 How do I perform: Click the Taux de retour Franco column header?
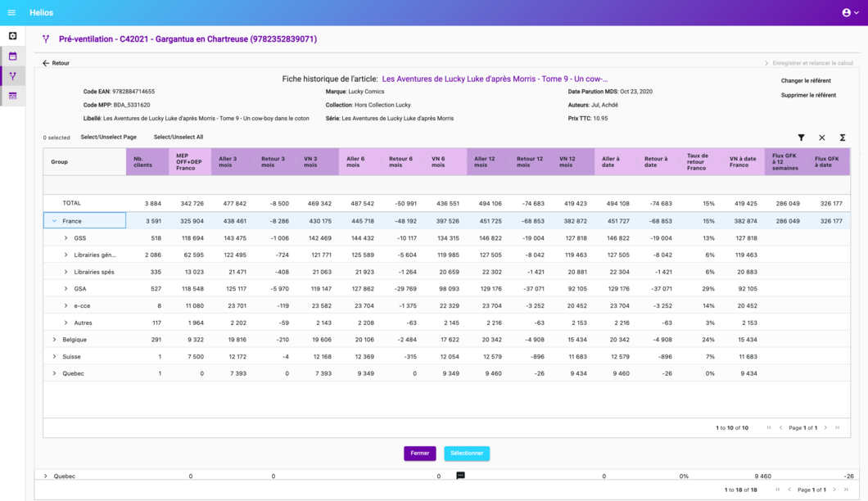coord(698,161)
